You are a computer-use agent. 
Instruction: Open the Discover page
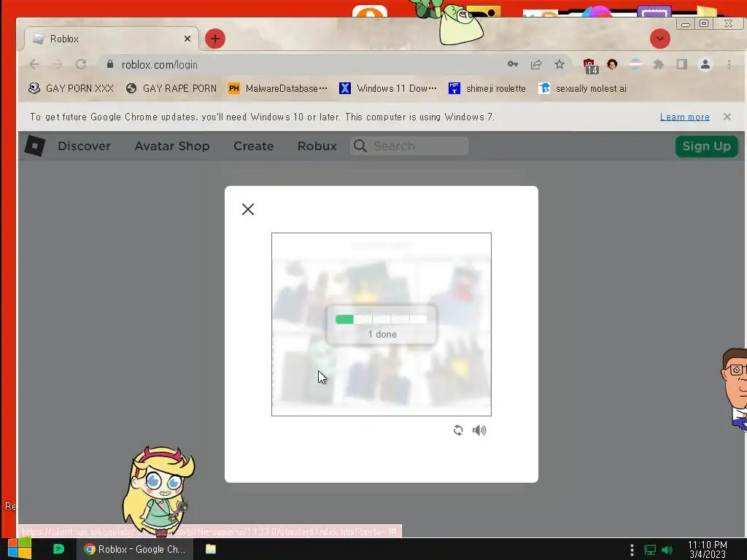point(85,146)
